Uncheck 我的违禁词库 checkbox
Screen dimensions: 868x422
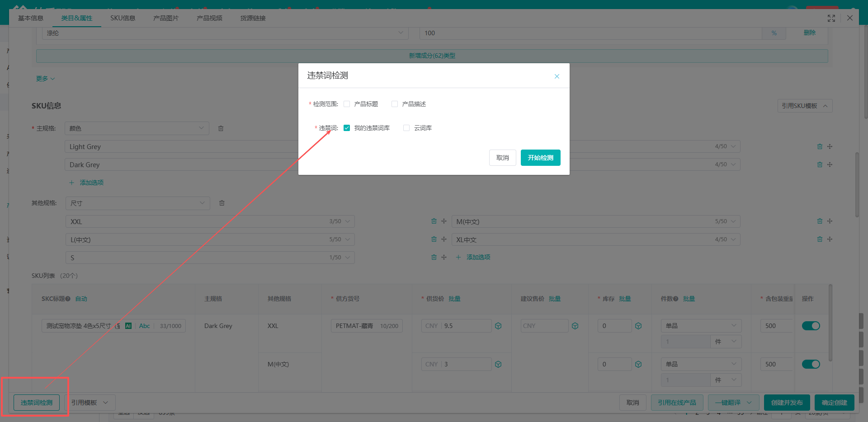click(x=347, y=128)
